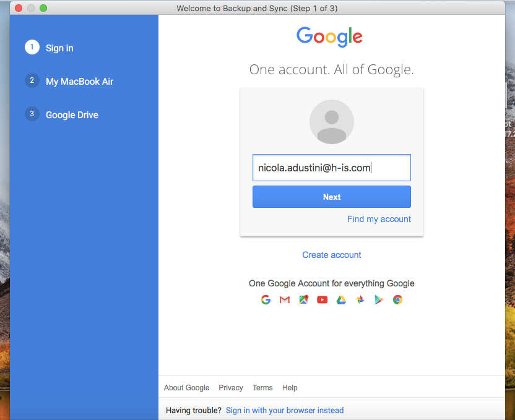Click the Google Maps icon
The height and width of the screenshot is (420, 515).
click(x=304, y=299)
